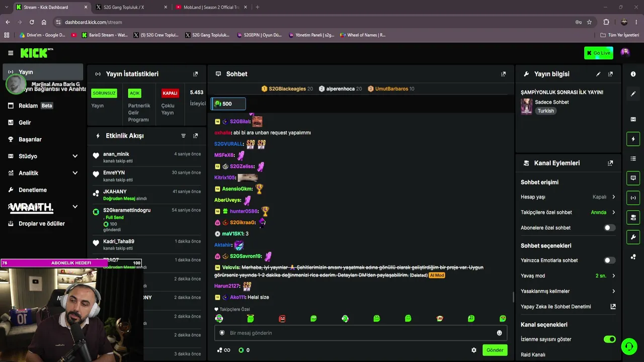Filter the Etkinlik Akışı feed
The image size is (644, 362).
183,136
